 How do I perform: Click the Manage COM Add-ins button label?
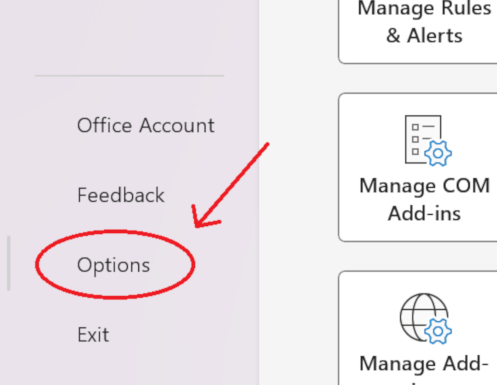424,199
